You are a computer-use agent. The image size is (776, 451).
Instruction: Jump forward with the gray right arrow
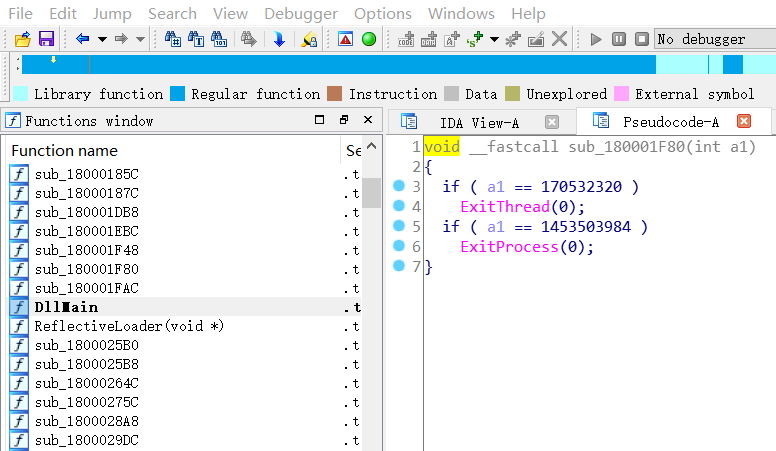tap(121, 39)
